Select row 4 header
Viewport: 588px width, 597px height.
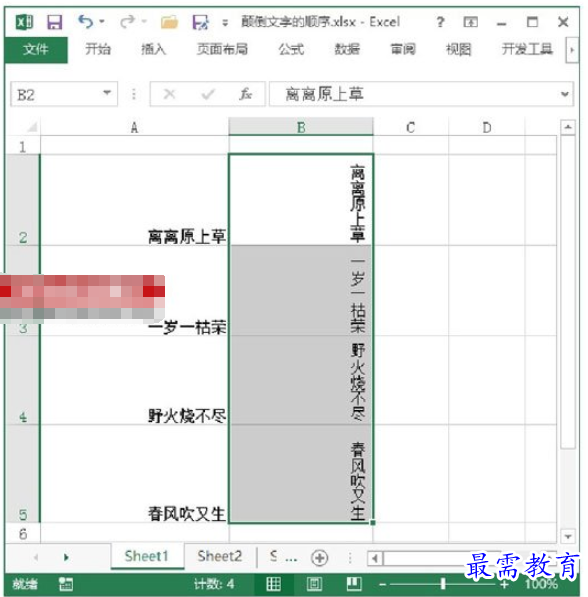click(x=22, y=380)
